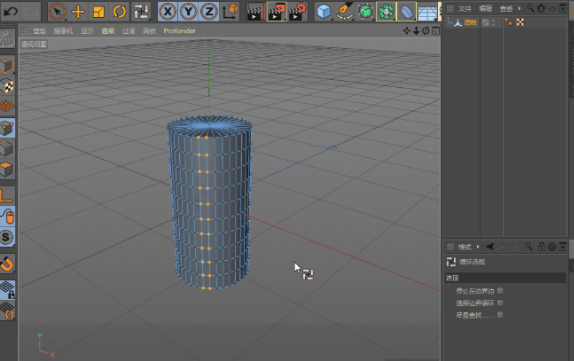Click the checkered texture tag thumbnail
The image size is (574, 361).
point(520,22)
